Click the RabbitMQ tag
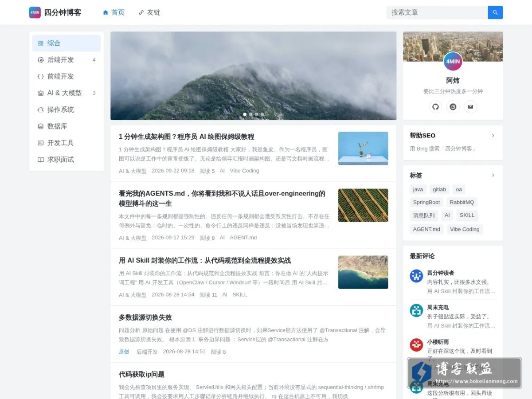The width and height of the screenshot is (532, 399). pyautogui.click(x=462, y=202)
